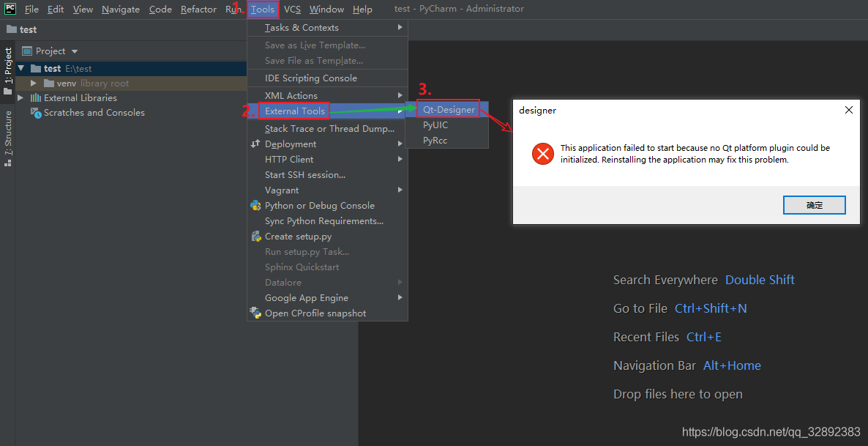Click the Deployment arrows icon in Tools menu
The image size is (868, 446).
coord(255,144)
